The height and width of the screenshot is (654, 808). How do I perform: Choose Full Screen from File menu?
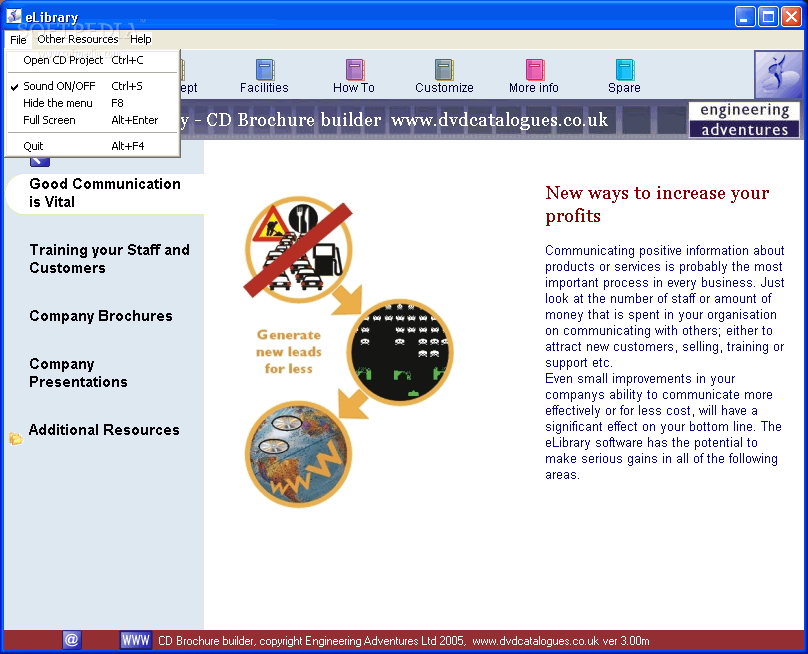coord(92,120)
